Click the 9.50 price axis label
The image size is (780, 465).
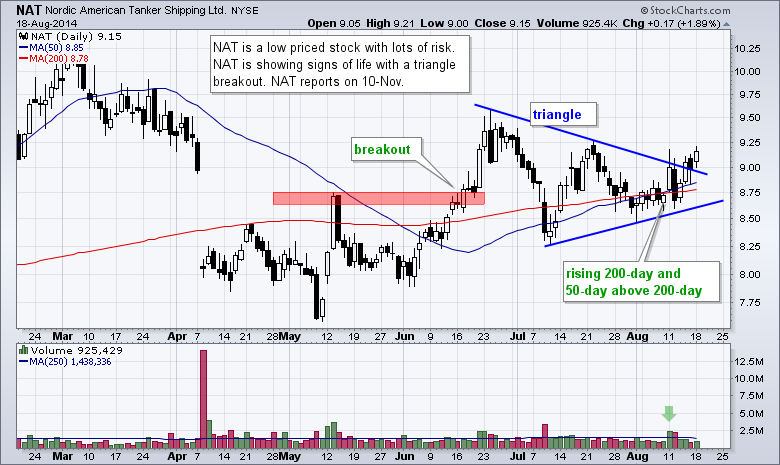tap(750, 118)
